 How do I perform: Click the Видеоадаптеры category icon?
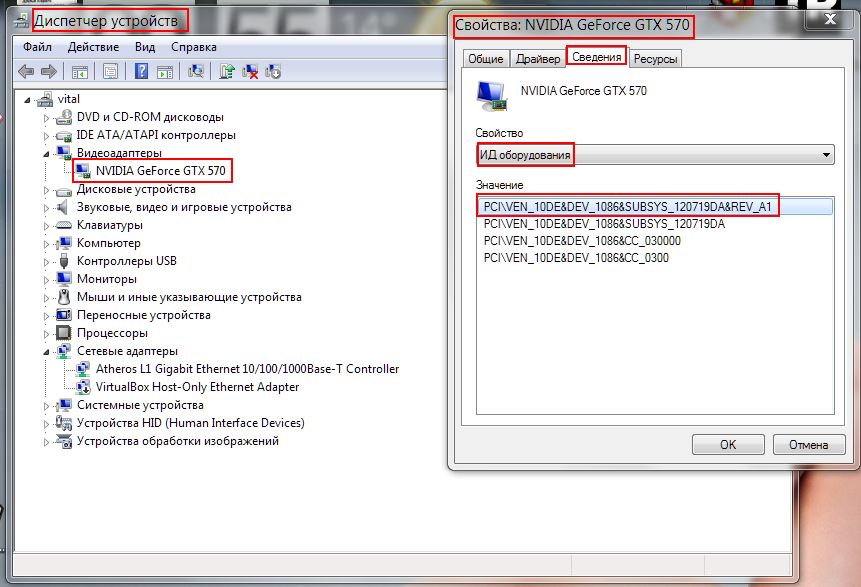pyautogui.click(x=64, y=153)
